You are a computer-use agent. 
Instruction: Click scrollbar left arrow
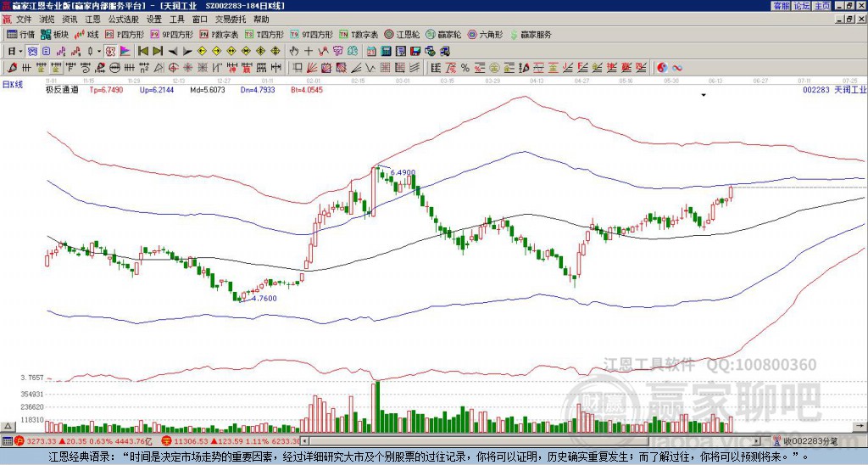(x=305, y=441)
